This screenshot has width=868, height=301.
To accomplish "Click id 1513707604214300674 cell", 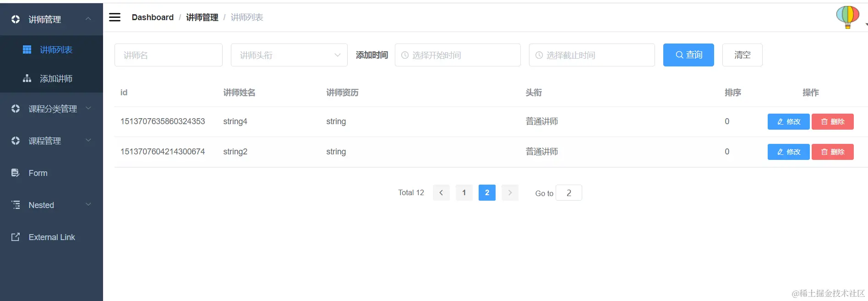I will click(x=163, y=152).
